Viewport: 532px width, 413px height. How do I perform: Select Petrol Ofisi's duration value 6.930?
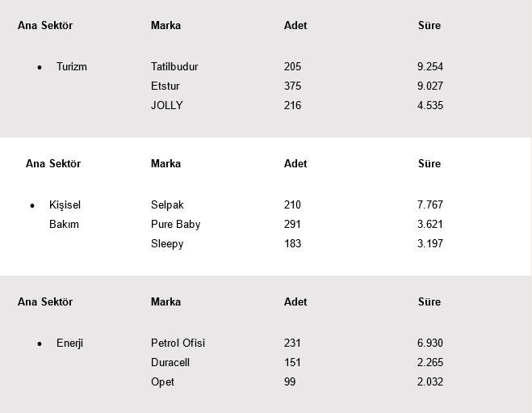click(430, 343)
